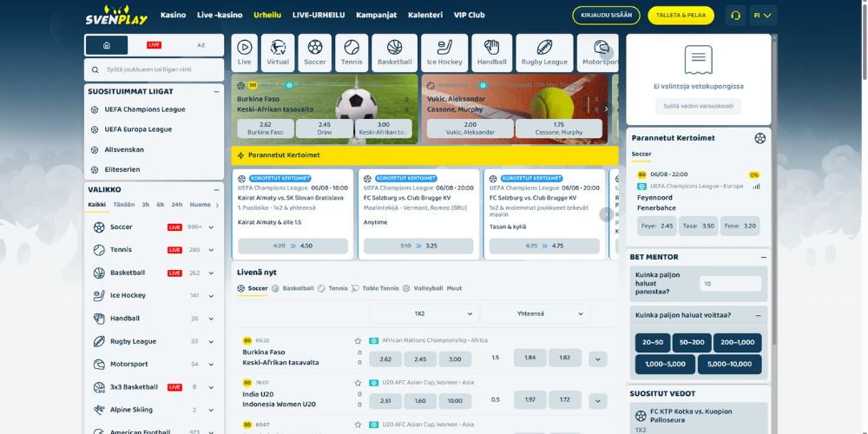
Task: Switch live list to Volleyball tab
Action: [x=423, y=288]
